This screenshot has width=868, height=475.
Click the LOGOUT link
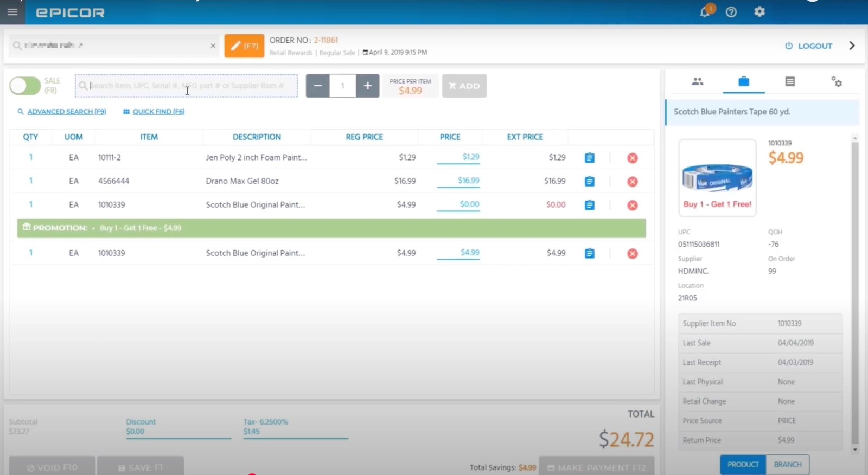tap(808, 46)
